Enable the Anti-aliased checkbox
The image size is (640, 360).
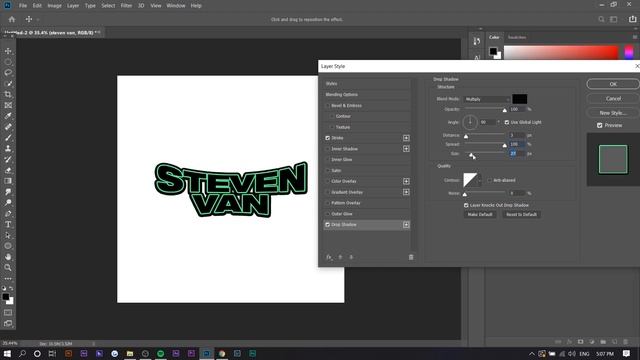coord(489,180)
